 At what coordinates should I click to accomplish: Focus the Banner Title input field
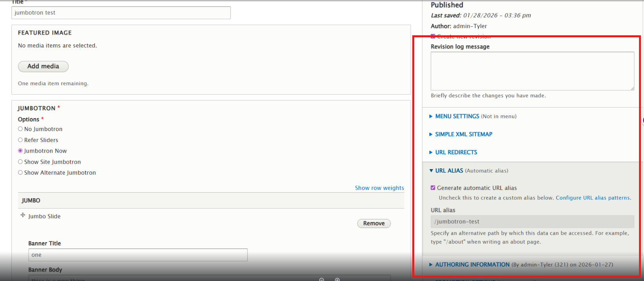(x=138, y=255)
